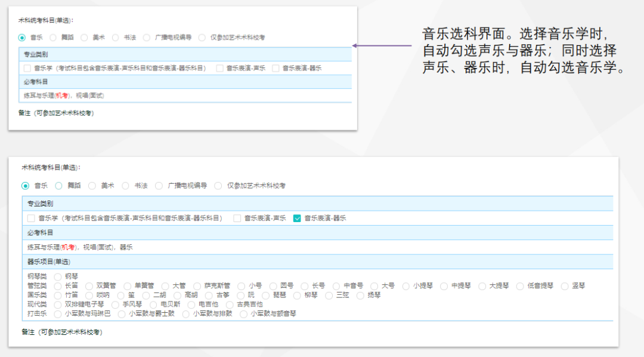The image size is (644, 357).
Task: Check 音乐表演-器乐 in upper form
Action: click(275, 68)
